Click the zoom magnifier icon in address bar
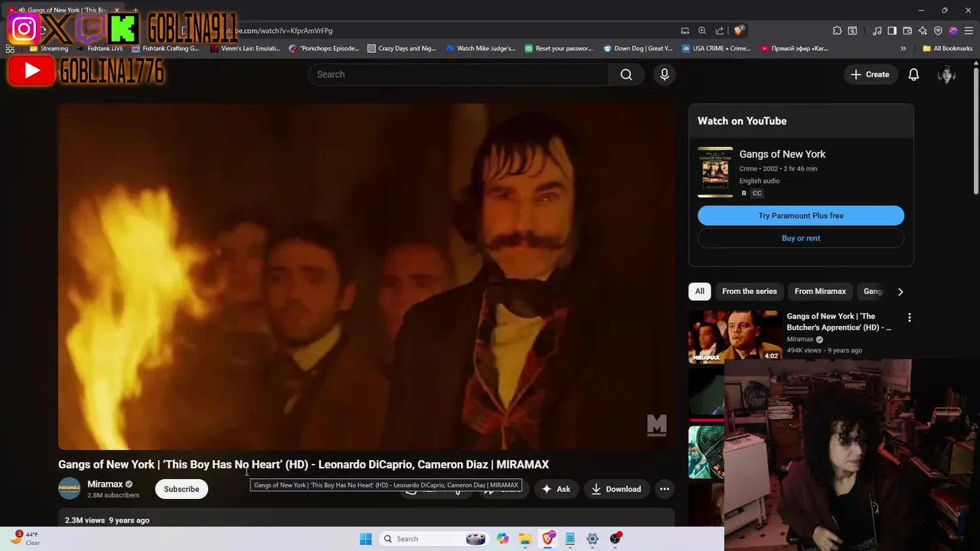980x551 pixels. point(702,31)
